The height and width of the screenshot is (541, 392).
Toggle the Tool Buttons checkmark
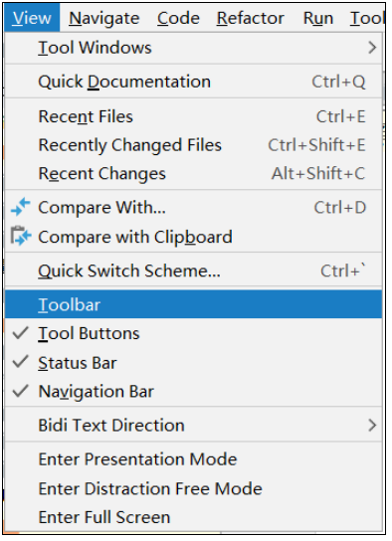pyautogui.click(x=20, y=333)
